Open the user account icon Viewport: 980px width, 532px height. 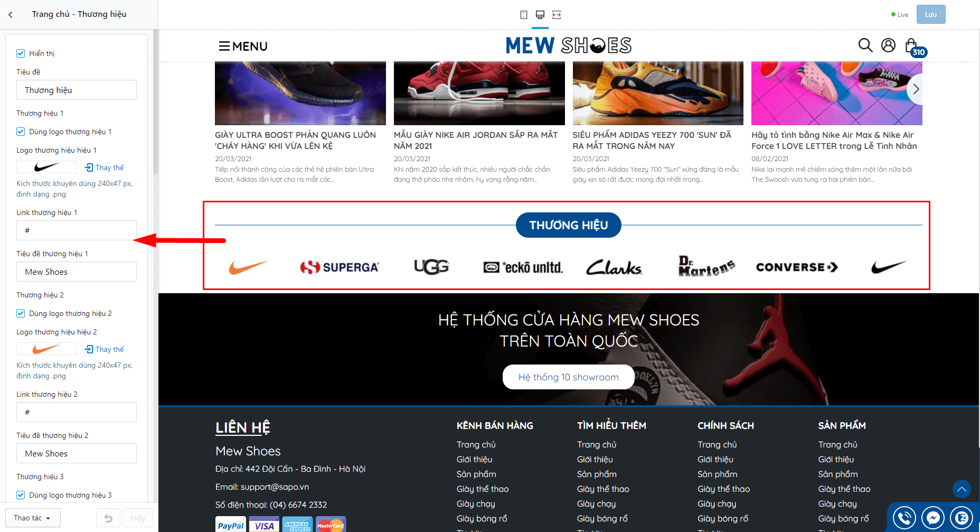point(889,45)
